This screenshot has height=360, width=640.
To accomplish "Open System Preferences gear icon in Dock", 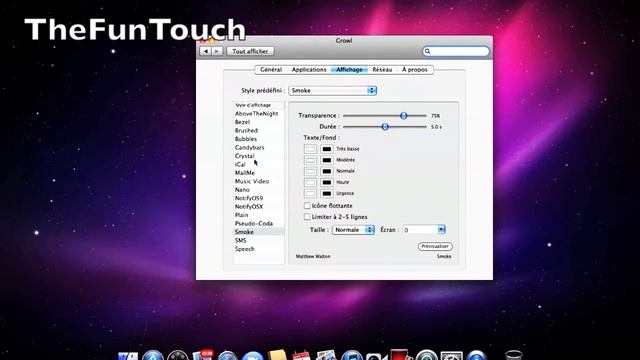I will [x=451, y=356].
